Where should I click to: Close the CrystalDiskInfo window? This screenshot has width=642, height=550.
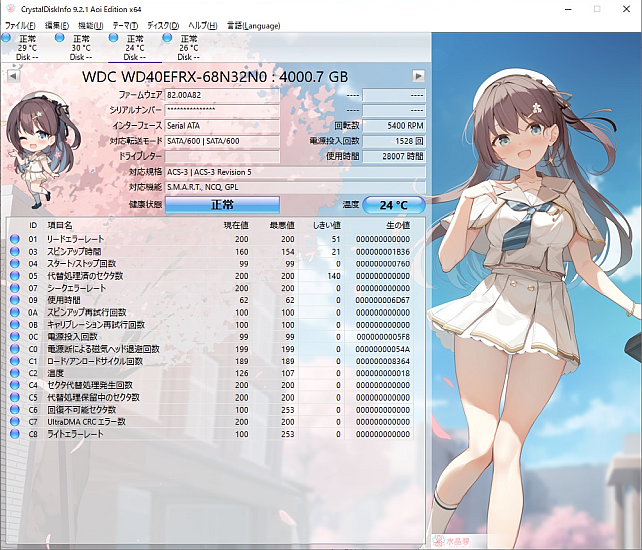click(626, 9)
